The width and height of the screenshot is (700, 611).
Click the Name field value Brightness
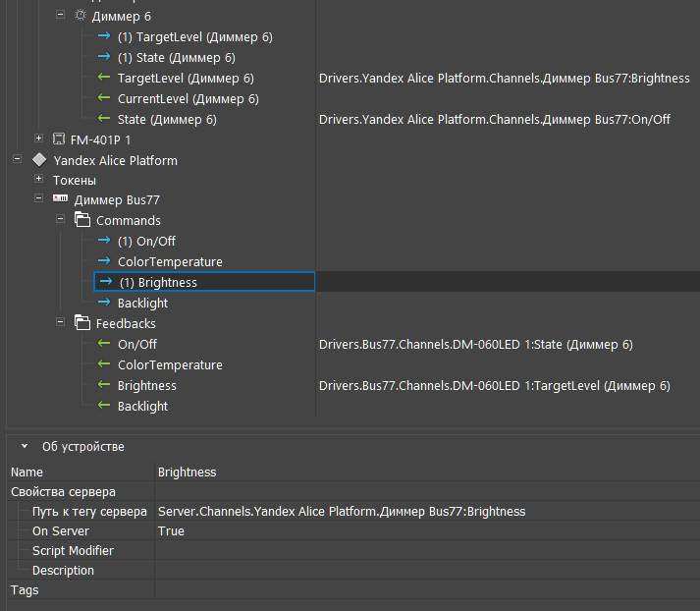click(187, 472)
